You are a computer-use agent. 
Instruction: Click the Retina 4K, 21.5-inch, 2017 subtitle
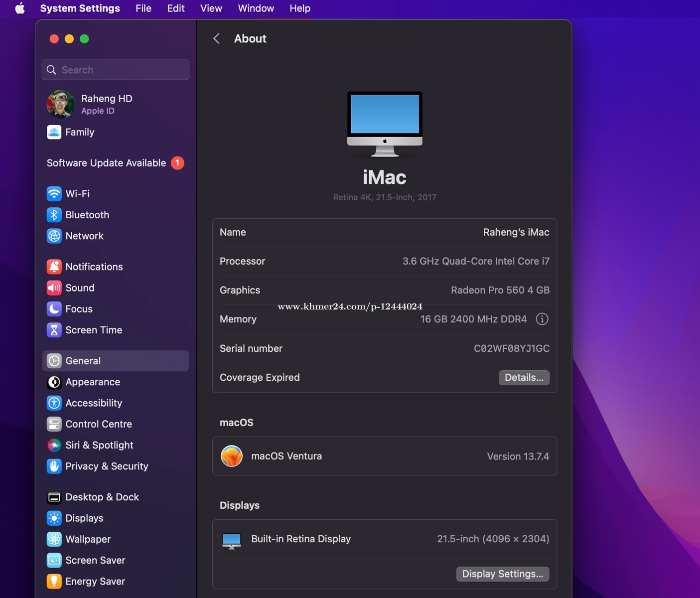click(385, 197)
